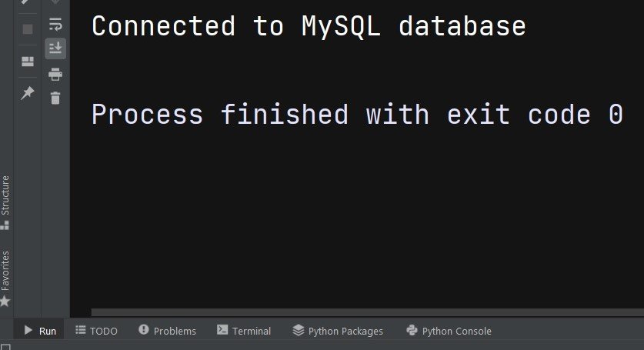Open the Python Console tab
The image size is (644, 350).
(x=449, y=331)
